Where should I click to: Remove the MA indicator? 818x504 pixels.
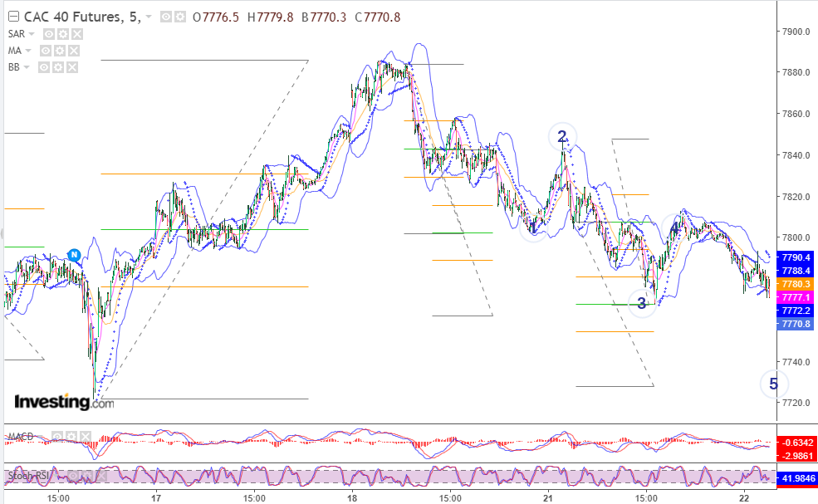pos(74,51)
